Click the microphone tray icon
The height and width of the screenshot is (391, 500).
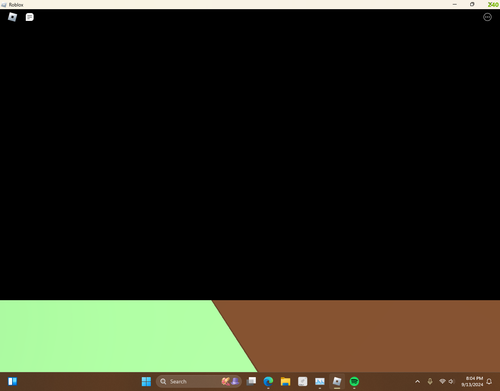pos(430,381)
